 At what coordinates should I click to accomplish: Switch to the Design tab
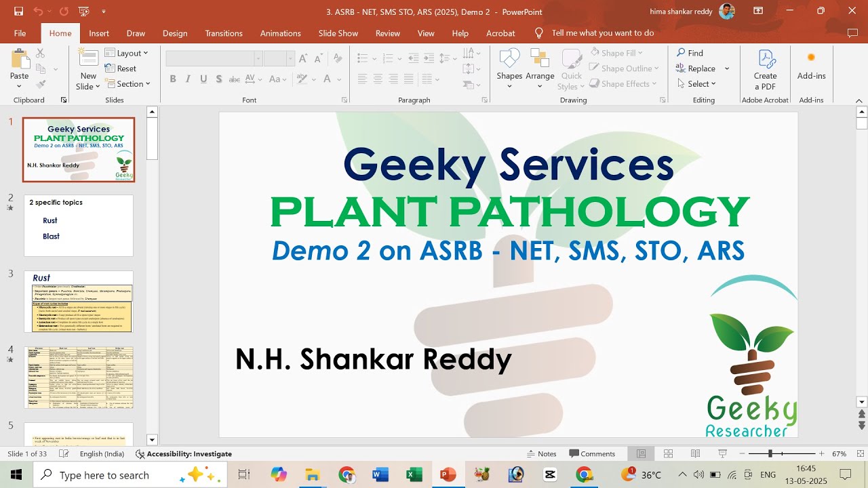coord(175,33)
